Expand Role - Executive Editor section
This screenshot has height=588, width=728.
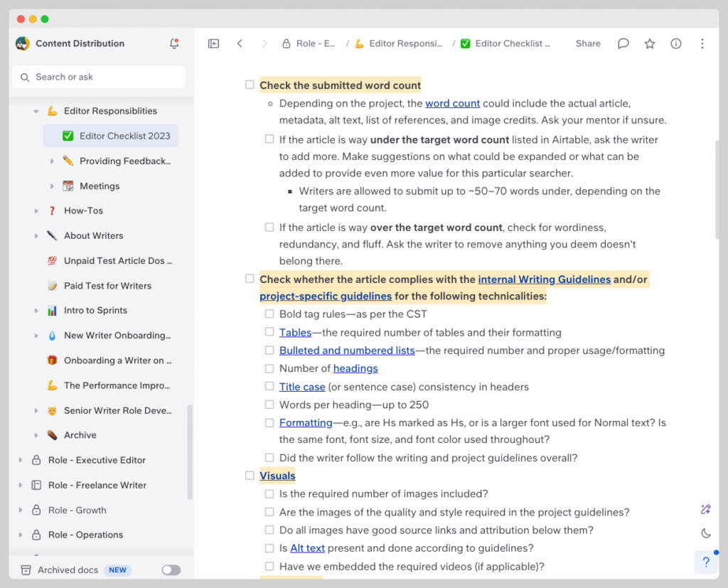pos(21,460)
